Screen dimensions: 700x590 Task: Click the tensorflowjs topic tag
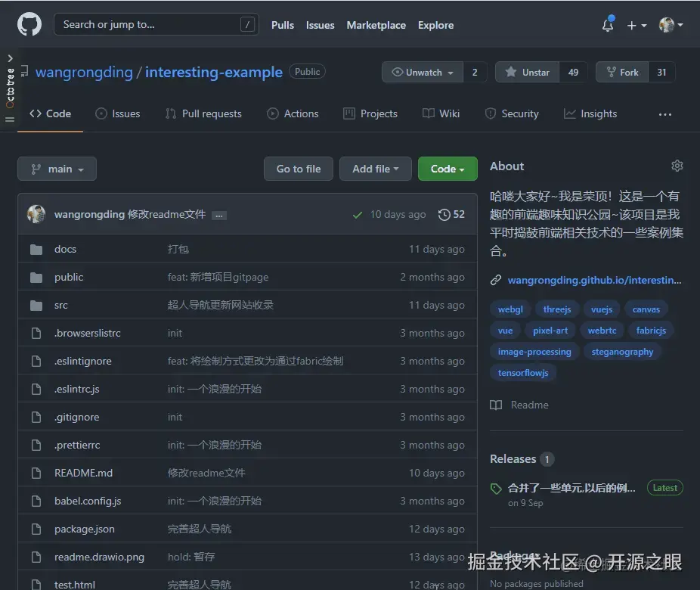tap(523, 373)
